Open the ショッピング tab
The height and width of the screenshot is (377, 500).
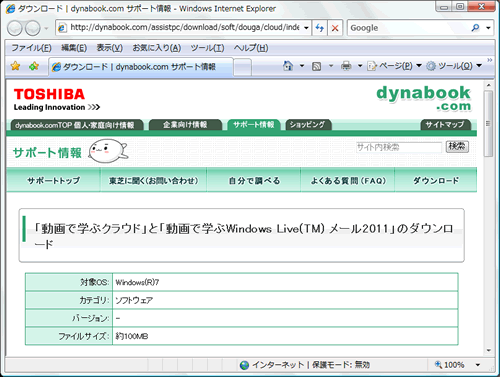pos(308,125)
